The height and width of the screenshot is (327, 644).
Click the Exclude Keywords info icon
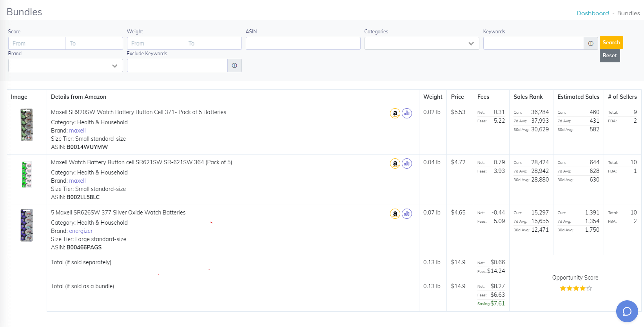(x=234, y=65)
